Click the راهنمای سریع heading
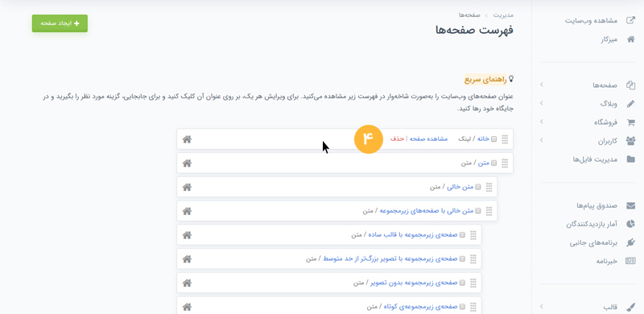The width and height of the screenshot is (644, 314). 486,79
